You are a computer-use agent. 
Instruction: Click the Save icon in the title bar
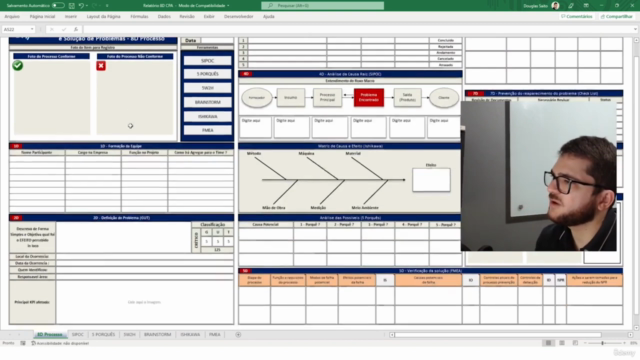pos(71,6)
